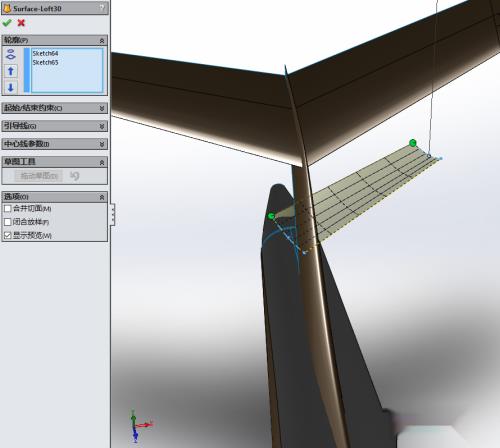Select Sketch64 in the profiles list
Screen dimensions: 500x448
tap(45, 53)
